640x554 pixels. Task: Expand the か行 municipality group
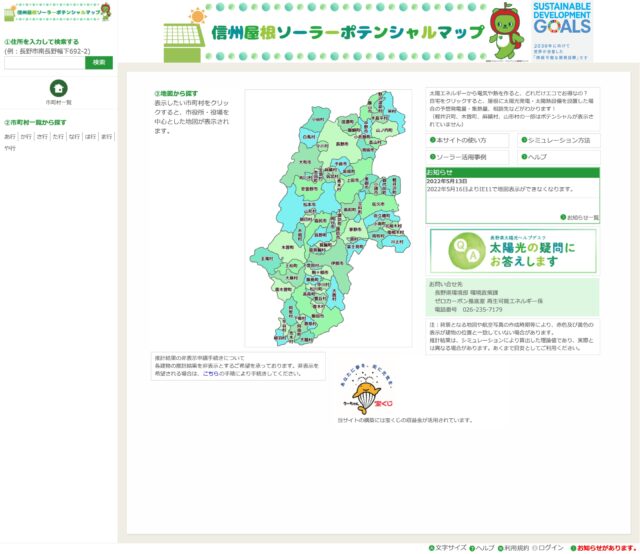[26, 136]
